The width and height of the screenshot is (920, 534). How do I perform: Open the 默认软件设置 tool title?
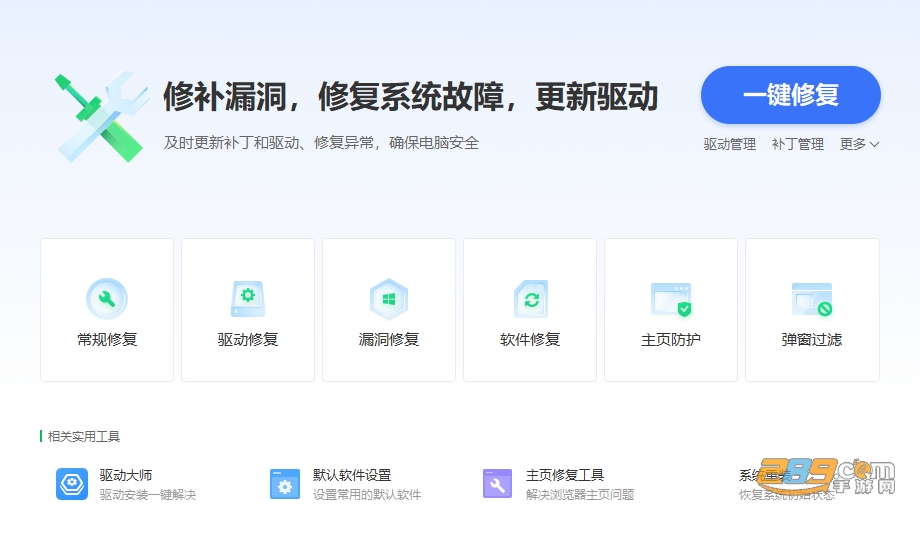[x=352, y=475]
